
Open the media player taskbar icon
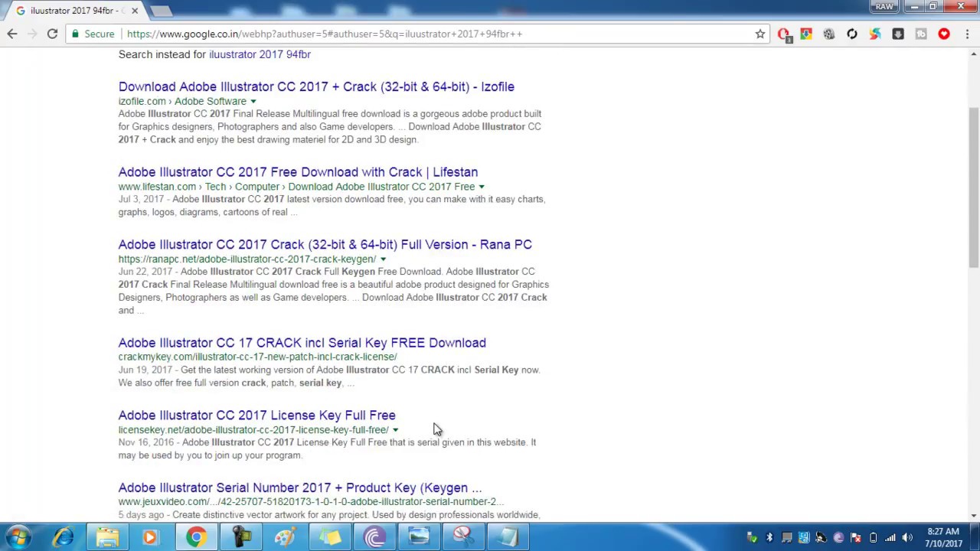tap(150, 537)
